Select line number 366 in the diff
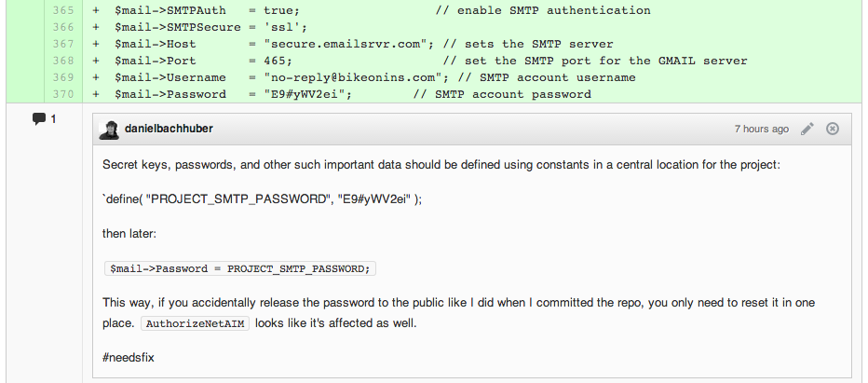Viewport: 868px width, 383px height. coord(63,27)
